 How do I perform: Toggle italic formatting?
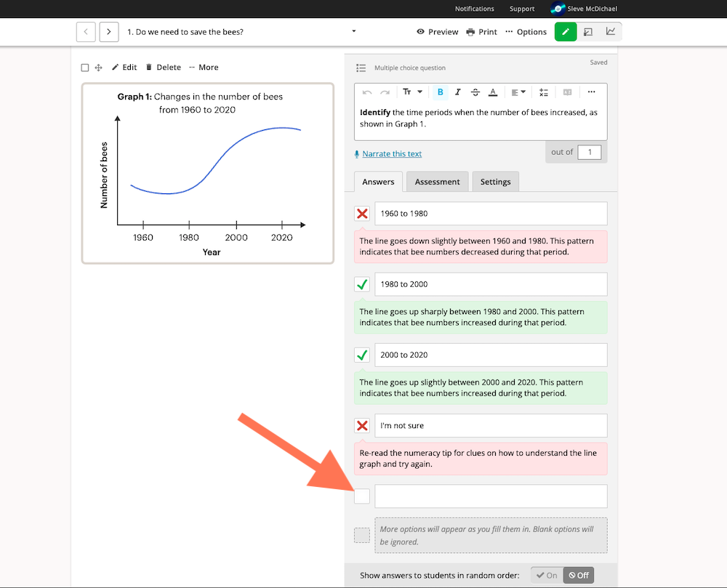[457, 92]
